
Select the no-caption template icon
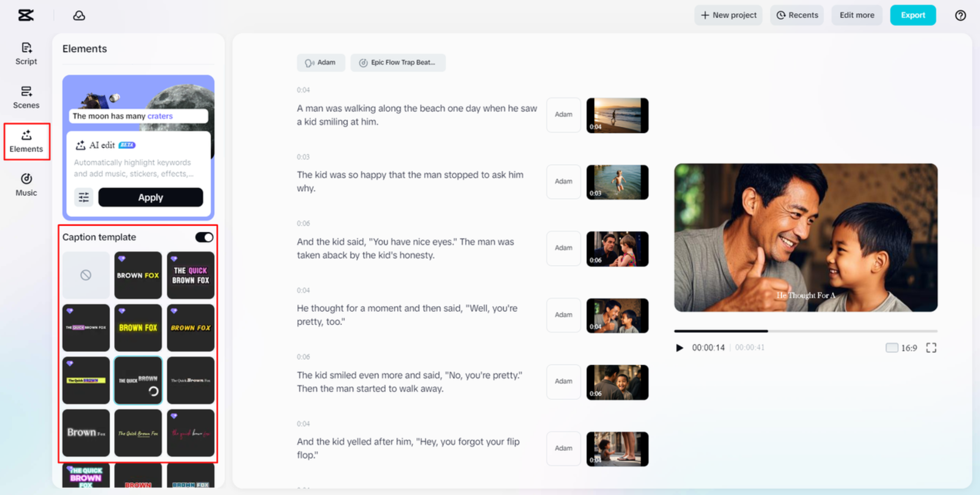(86, 275)
